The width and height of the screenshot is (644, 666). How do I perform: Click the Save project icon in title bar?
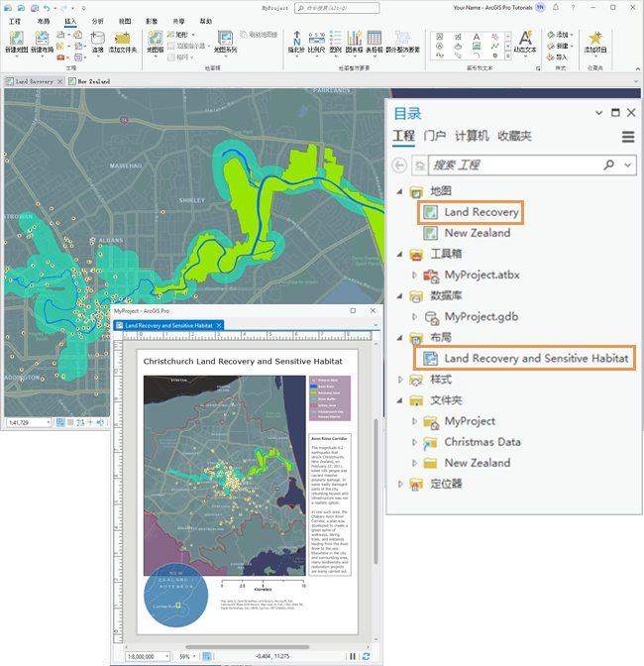coord(35,8)
